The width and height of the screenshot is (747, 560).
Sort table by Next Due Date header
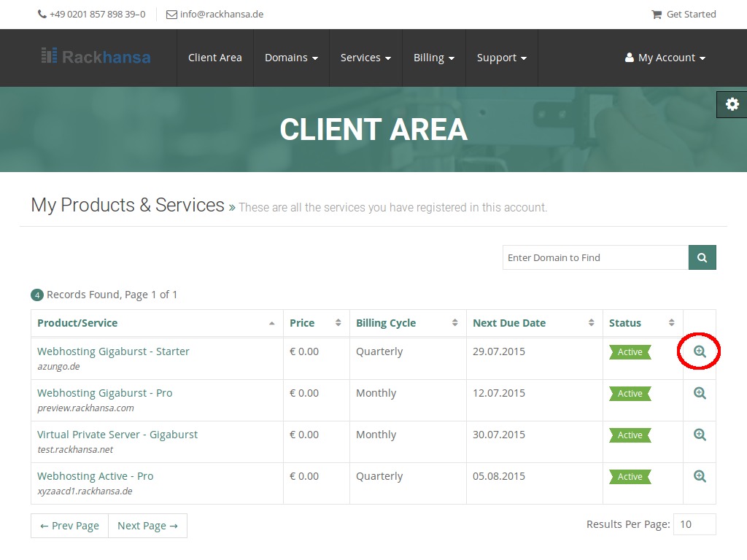point(508,323)
